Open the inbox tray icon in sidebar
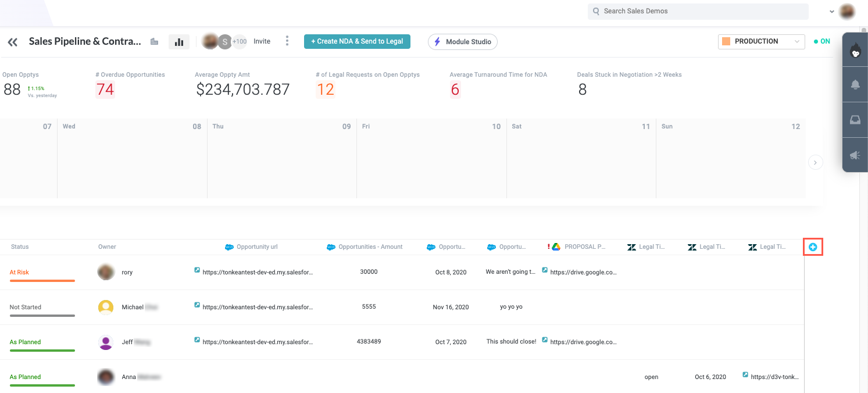Viewport: 868px width, 393px height. click(855, 120)
